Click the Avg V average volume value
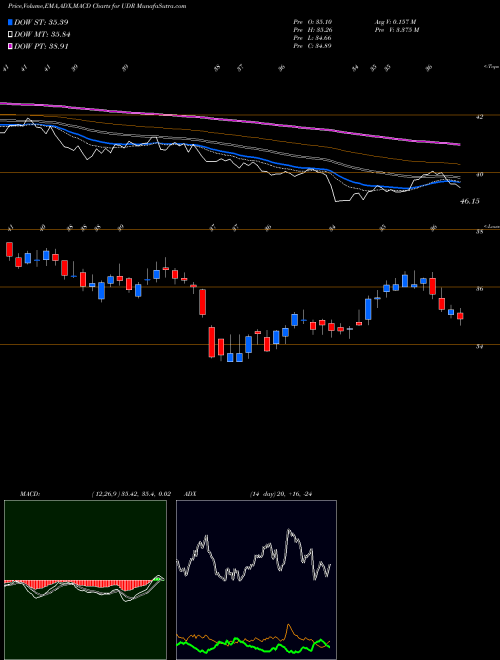Screen dimensions: 500x660 click(x=395, y=22)
